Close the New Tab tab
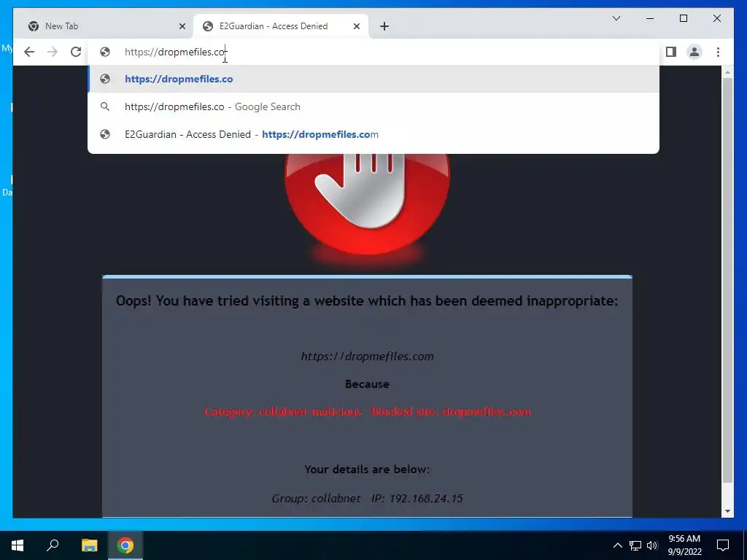Viewport: 747px width, 560px height. point(182,26)
